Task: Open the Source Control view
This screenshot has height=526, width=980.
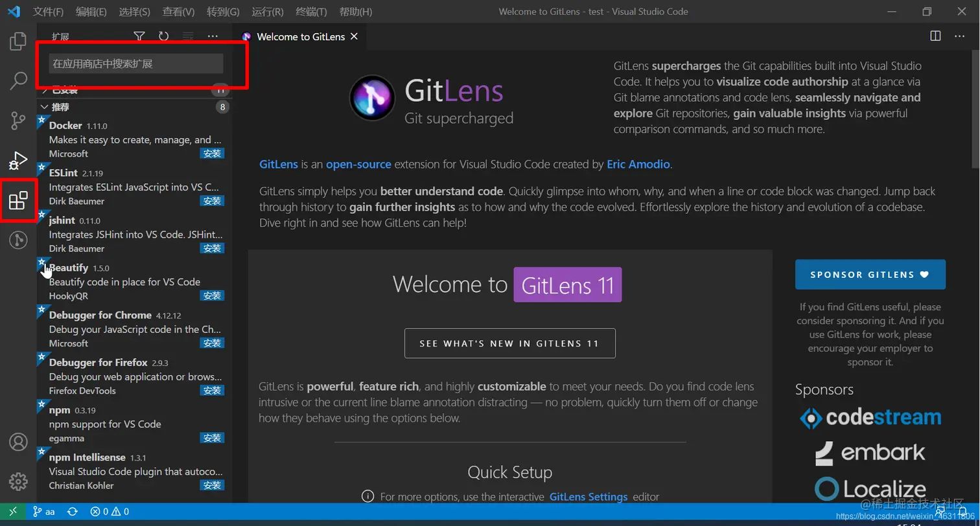Action: (x=18, y=120)
